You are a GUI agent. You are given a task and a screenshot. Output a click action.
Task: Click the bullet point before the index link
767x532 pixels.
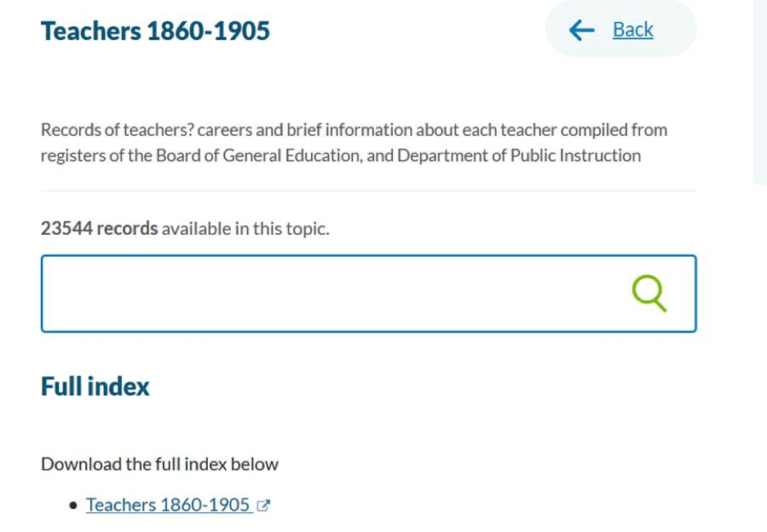pos(74,506)
